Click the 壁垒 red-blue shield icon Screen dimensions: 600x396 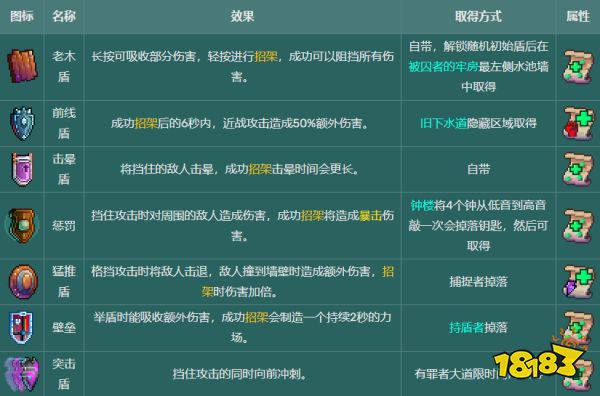21,328
